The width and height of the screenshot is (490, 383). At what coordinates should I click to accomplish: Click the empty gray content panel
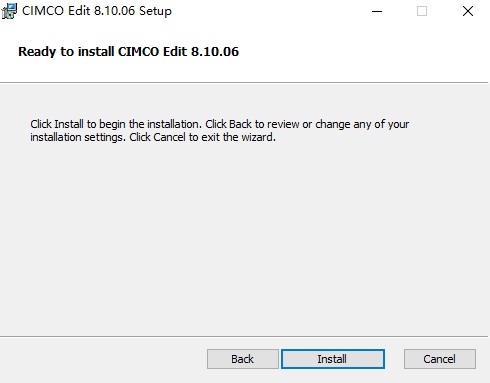click(x=243, y=237)
